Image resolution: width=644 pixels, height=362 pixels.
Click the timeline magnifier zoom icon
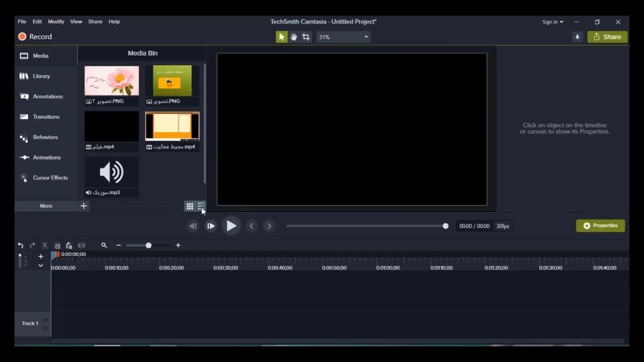(104, 245)
